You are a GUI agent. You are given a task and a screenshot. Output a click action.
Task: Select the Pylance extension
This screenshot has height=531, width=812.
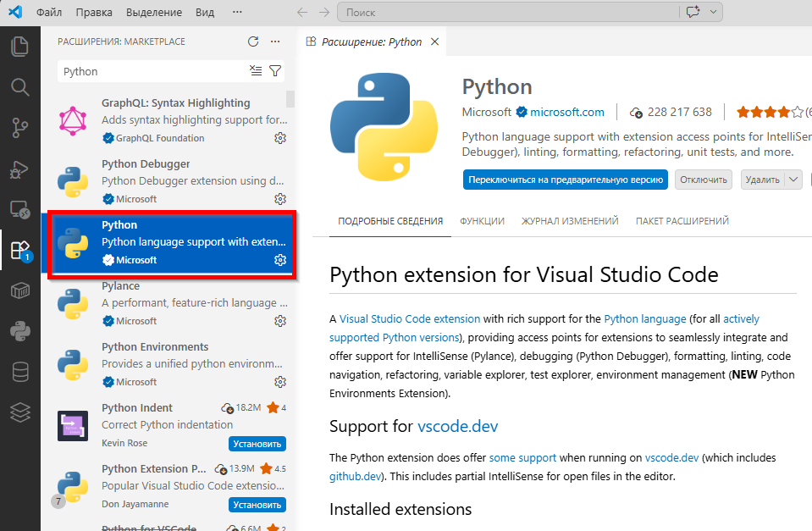(x=168, y=303)
